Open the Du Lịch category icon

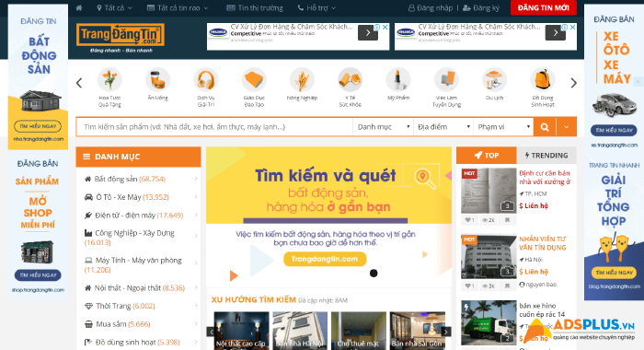(x=494, y=79)
